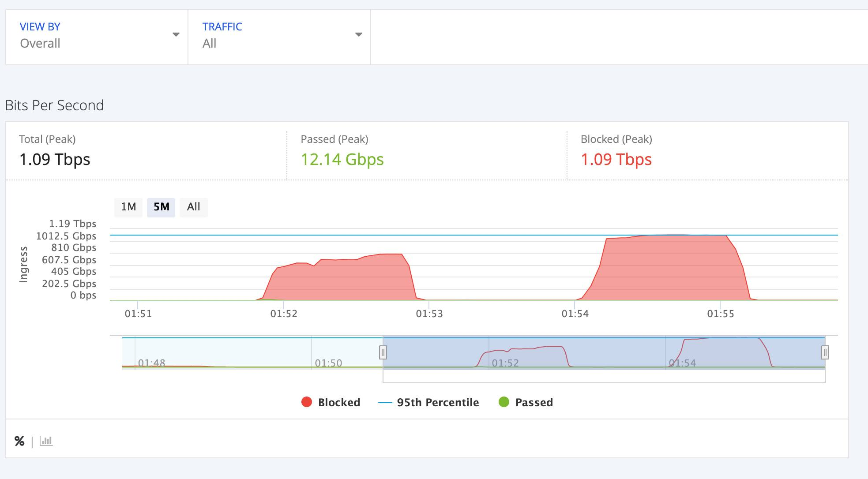Click the percentage display icon below the chart
The height and width of the screenshot is (479, 868).
pos(19,440)
